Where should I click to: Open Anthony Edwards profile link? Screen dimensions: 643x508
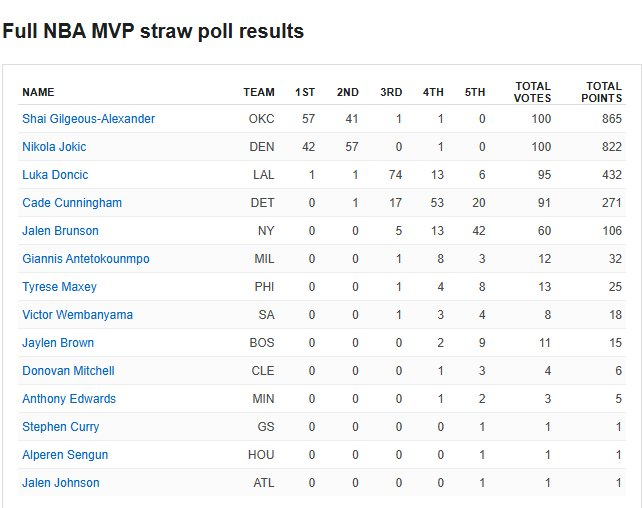(69, 399)
